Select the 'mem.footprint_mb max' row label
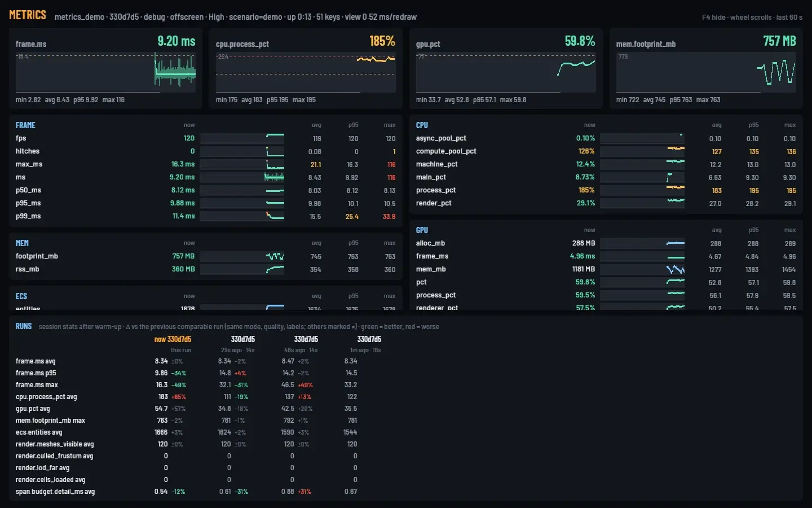Image resolution: width=812 pixels, height=508 pixels. coord(50,421)
